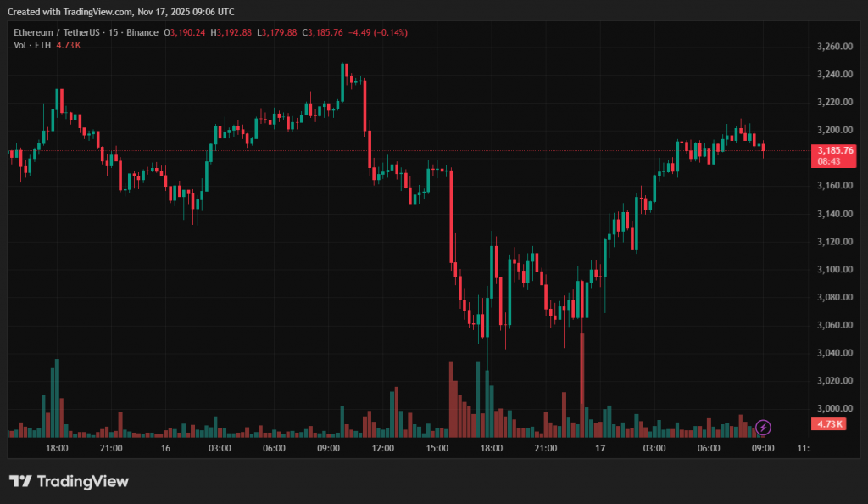The height and width of the screenshot is (504, 868).
Task: Click the 3,100.00 price axis label
Action: [833, 270]
